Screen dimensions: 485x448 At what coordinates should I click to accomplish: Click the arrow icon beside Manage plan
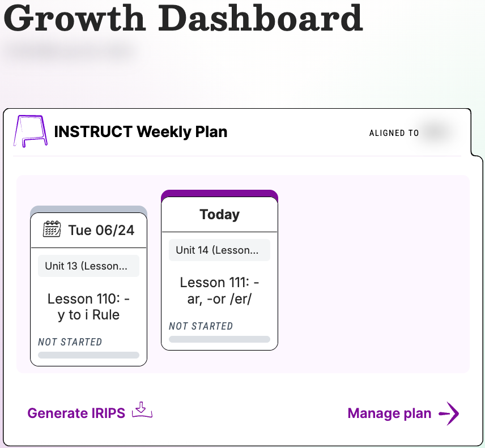[448, 413]
